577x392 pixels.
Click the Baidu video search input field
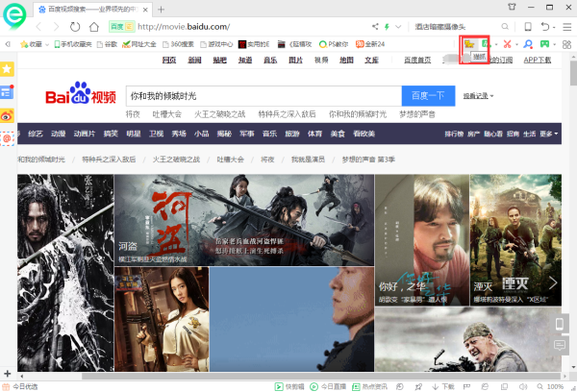(263, 96)
